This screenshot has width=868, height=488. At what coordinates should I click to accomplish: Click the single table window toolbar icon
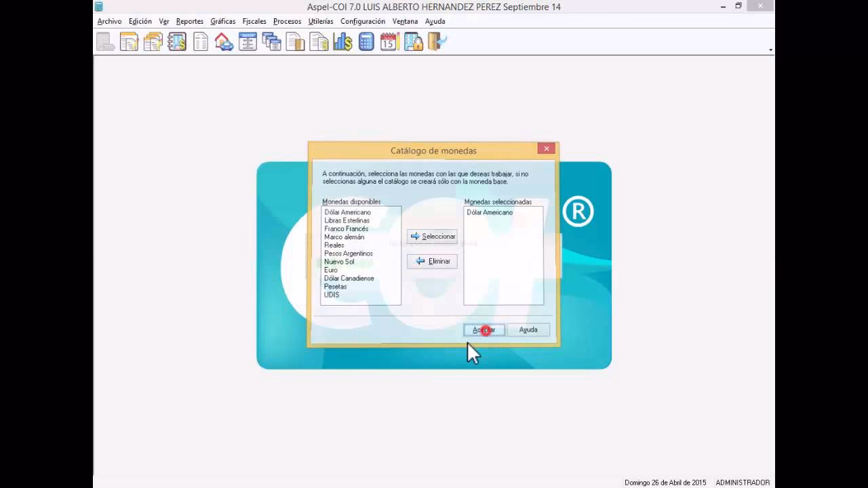coord(248,42)
